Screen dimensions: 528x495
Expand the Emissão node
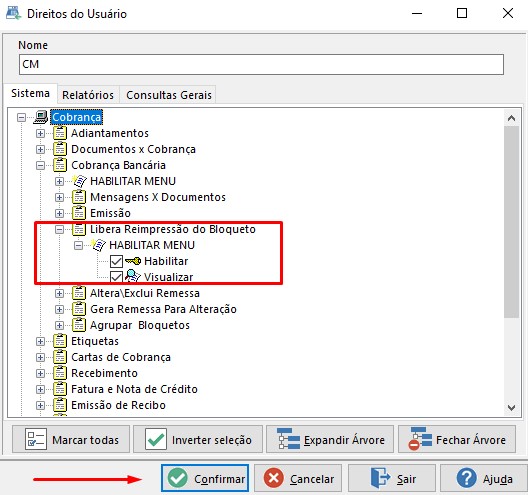tap(59, 213)
